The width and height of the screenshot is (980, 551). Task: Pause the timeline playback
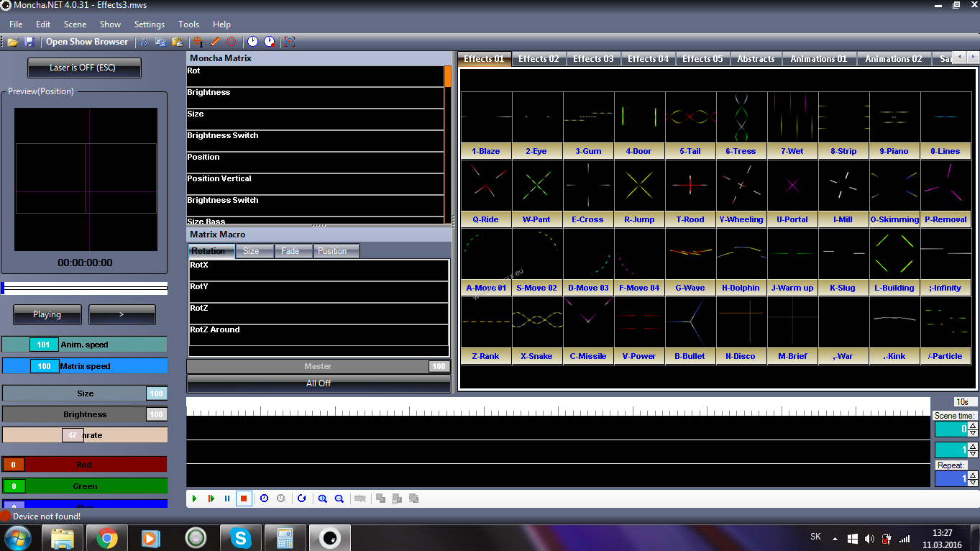click(x=227, y=498)
